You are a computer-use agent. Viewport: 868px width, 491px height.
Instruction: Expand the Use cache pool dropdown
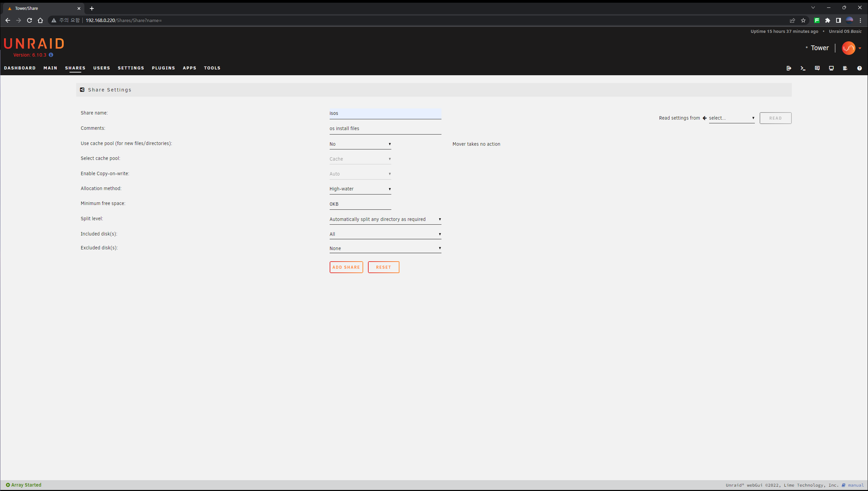360,144
